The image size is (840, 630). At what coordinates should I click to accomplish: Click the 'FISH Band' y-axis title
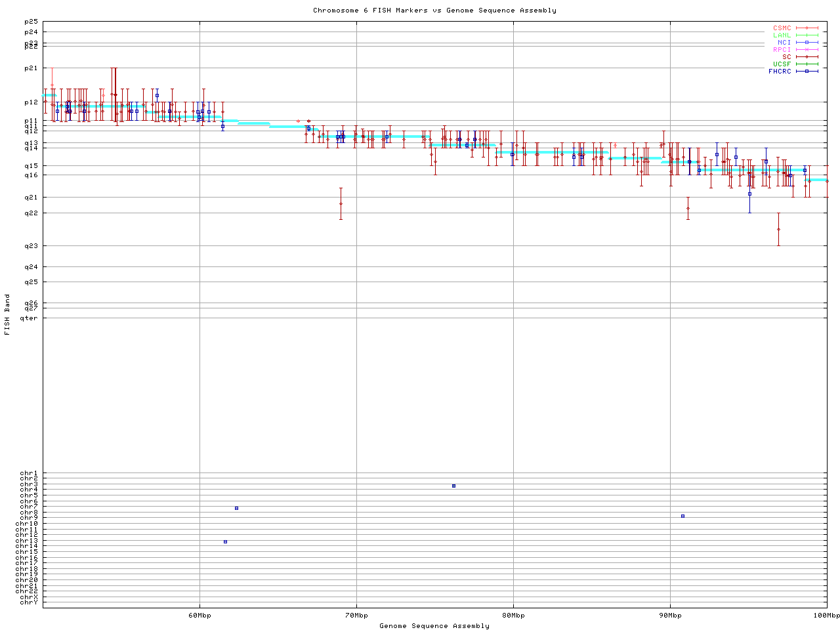[x=7, y=314]
